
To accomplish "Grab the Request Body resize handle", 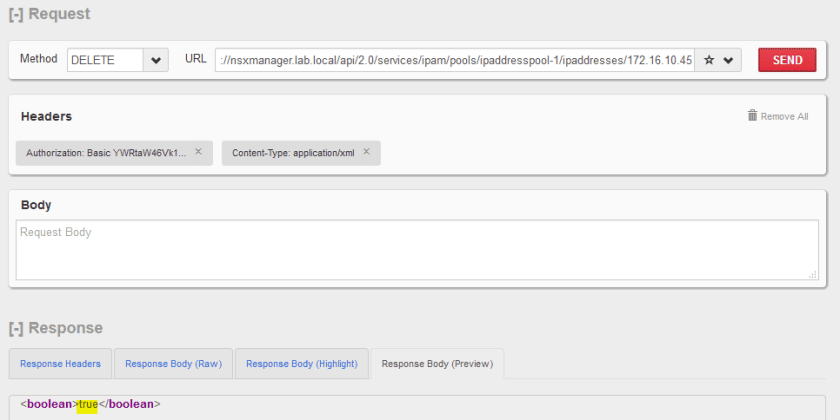I will [813, 274].
